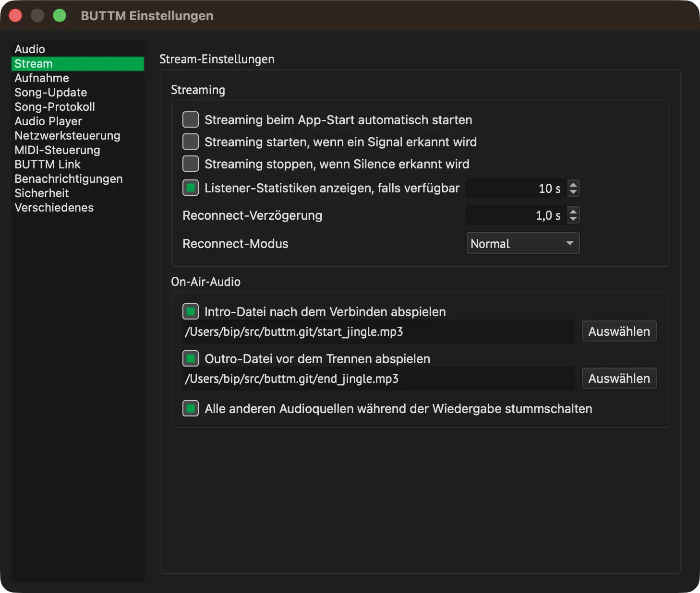View the Benachrichtigungen settings

coord(77,179)
